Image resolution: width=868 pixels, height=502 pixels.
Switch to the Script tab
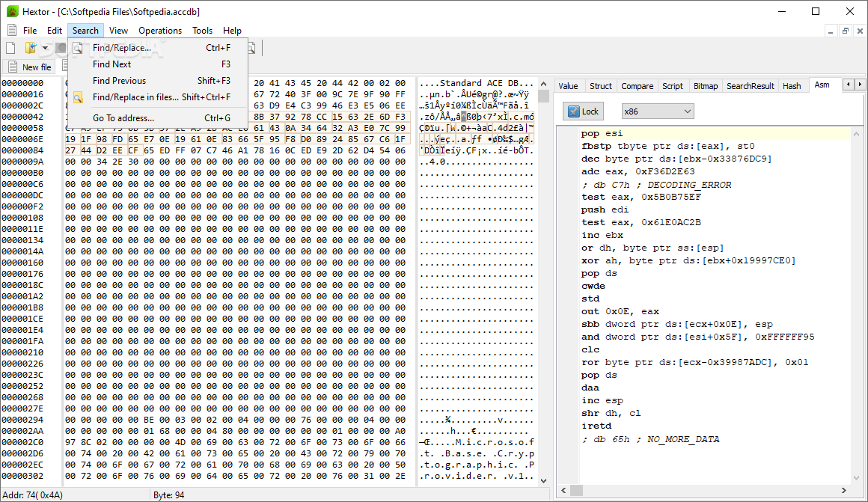coord(673,86)
